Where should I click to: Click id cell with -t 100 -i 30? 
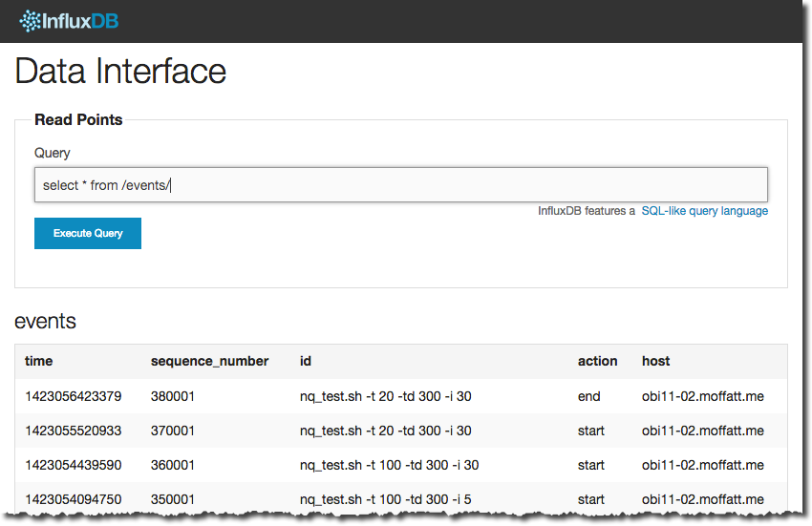(389, 465)
